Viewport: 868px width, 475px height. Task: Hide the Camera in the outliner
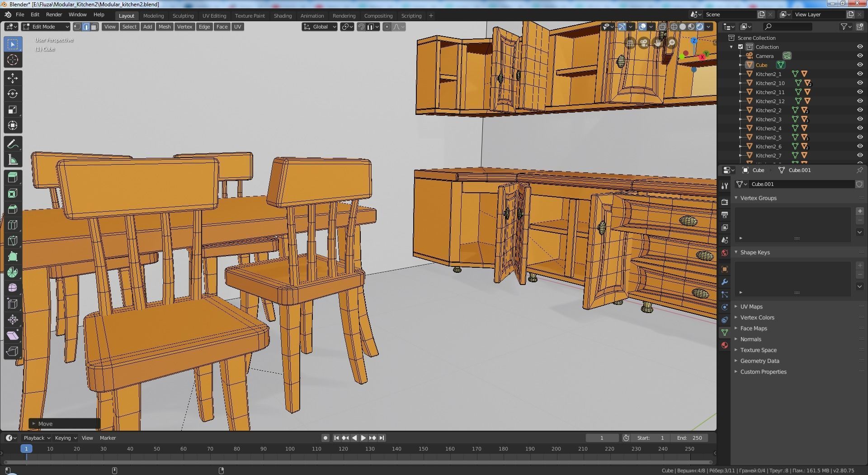[859, 56]
